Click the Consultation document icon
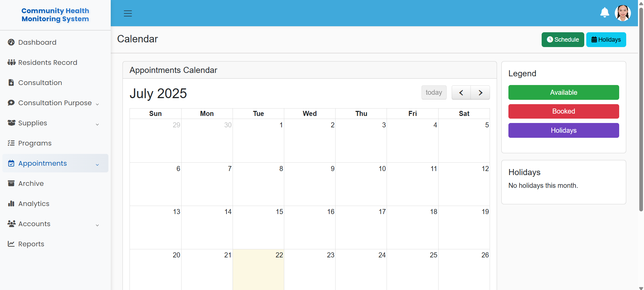 (11, 83)
